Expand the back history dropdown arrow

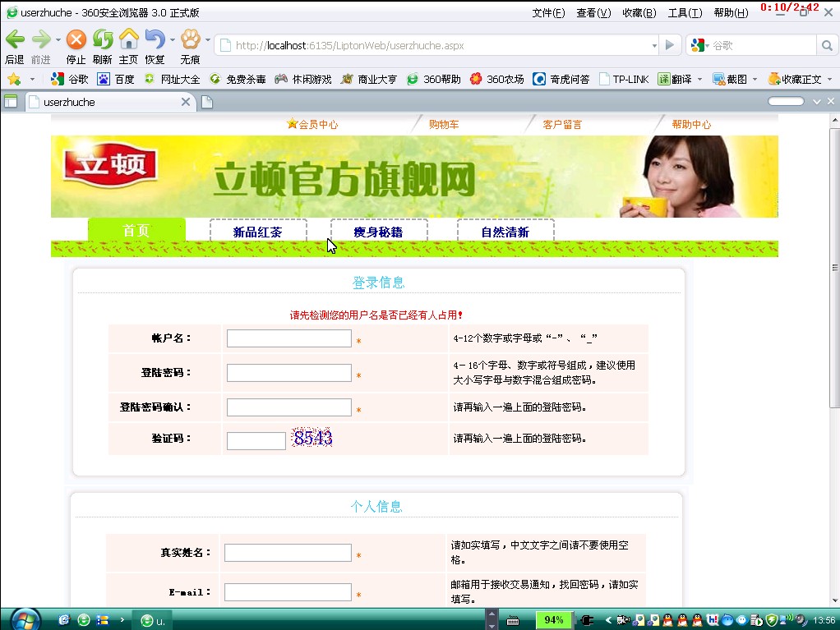click(58, 39)
